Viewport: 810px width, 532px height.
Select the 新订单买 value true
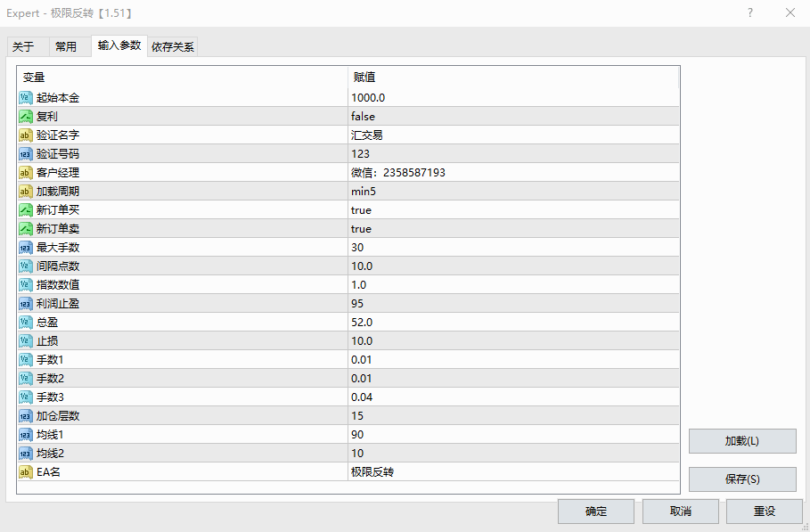361,210
